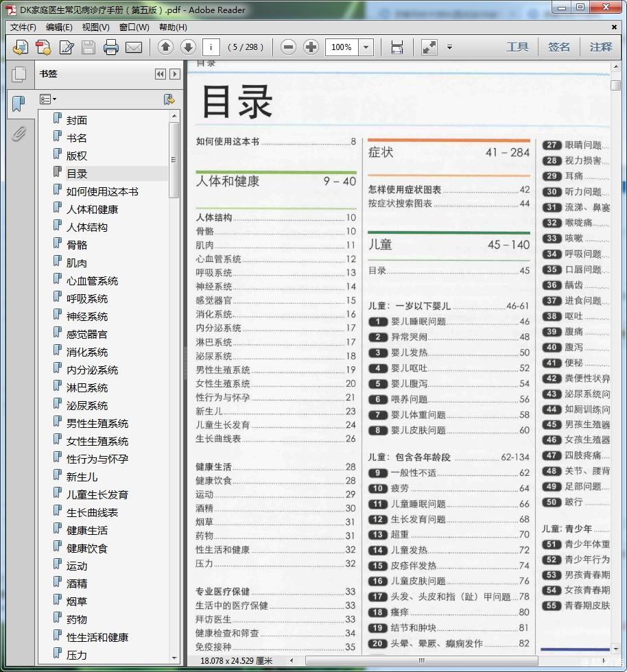Open the bookmark options dropdown menu
The height and width of the screenshot is (672, 627).
pyautogui.click(x=48, y=99)
